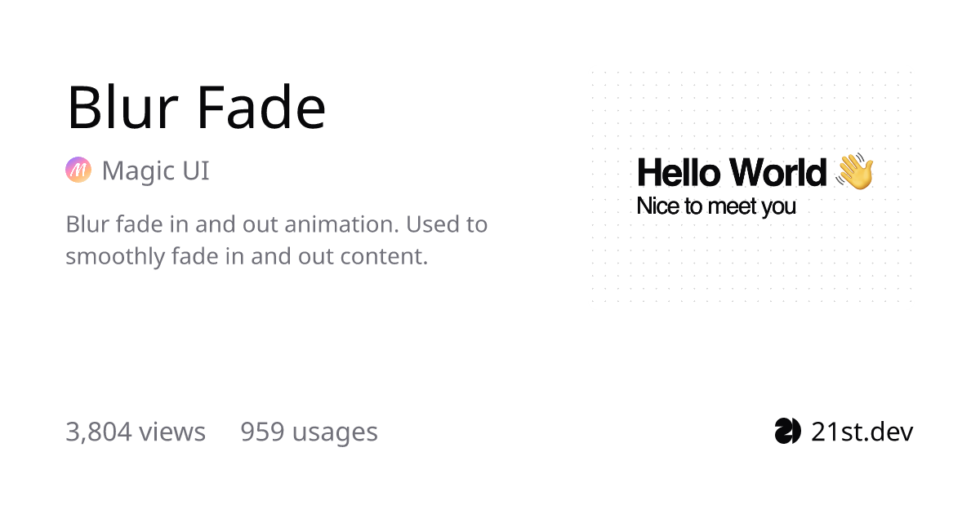
Task: Click the views label text
Action: tap(172, 432)
